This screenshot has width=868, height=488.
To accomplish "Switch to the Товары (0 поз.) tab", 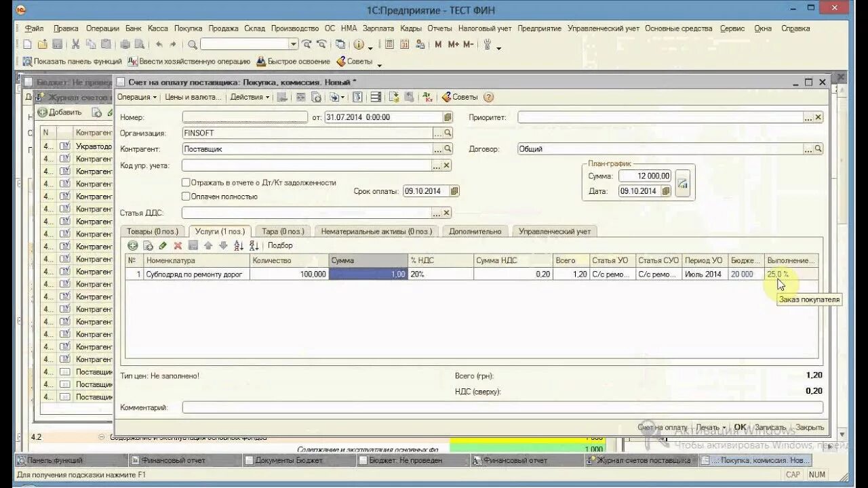I will 153,231.
